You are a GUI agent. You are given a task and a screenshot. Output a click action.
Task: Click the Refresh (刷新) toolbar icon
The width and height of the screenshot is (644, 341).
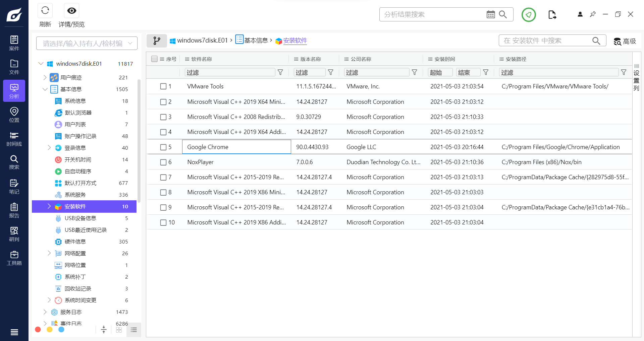(x=45, y=11)
